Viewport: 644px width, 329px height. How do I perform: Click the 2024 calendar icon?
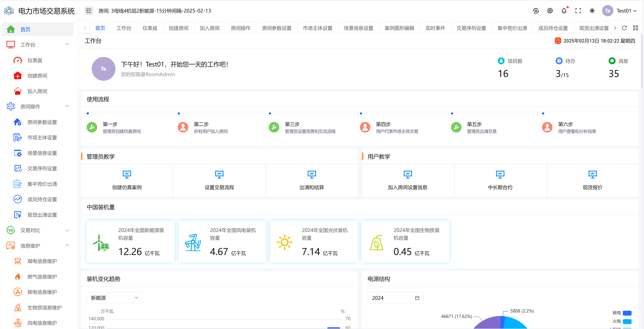(x=417, y=298)
